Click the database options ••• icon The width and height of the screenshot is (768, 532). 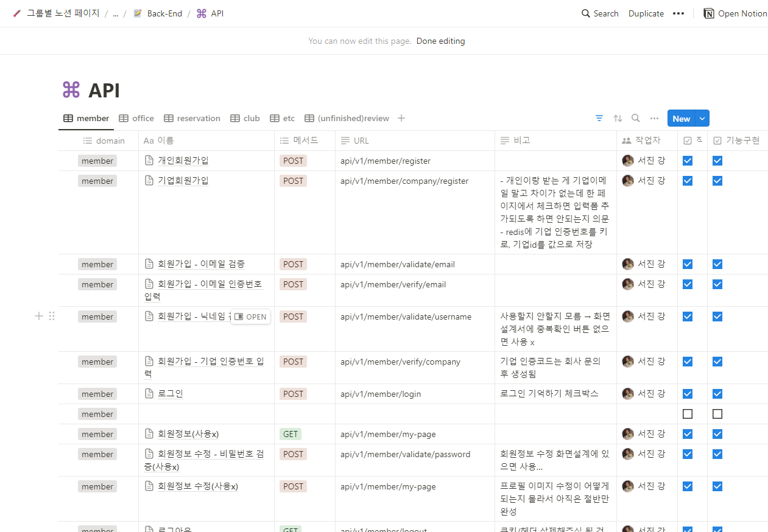tap(654, 117)
